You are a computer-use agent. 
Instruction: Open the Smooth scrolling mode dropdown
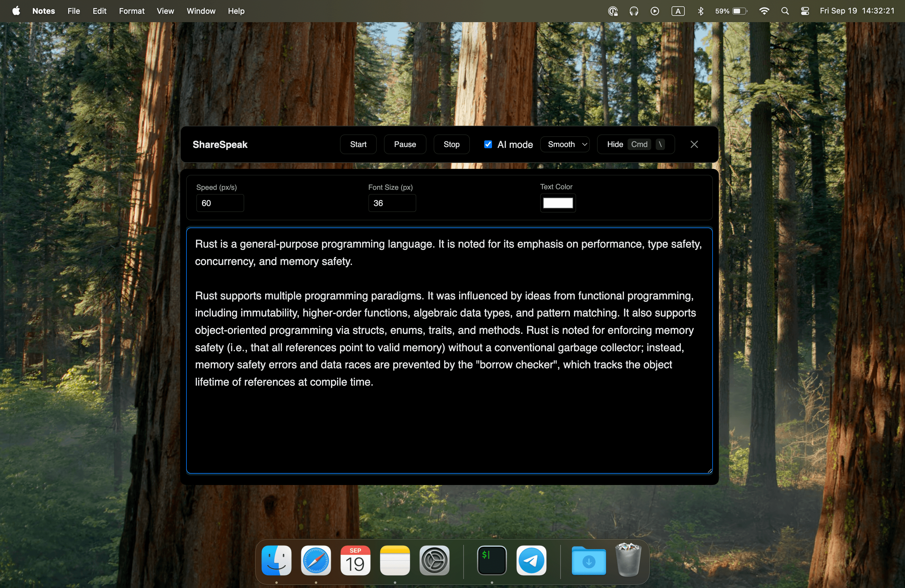coord(565,144)
